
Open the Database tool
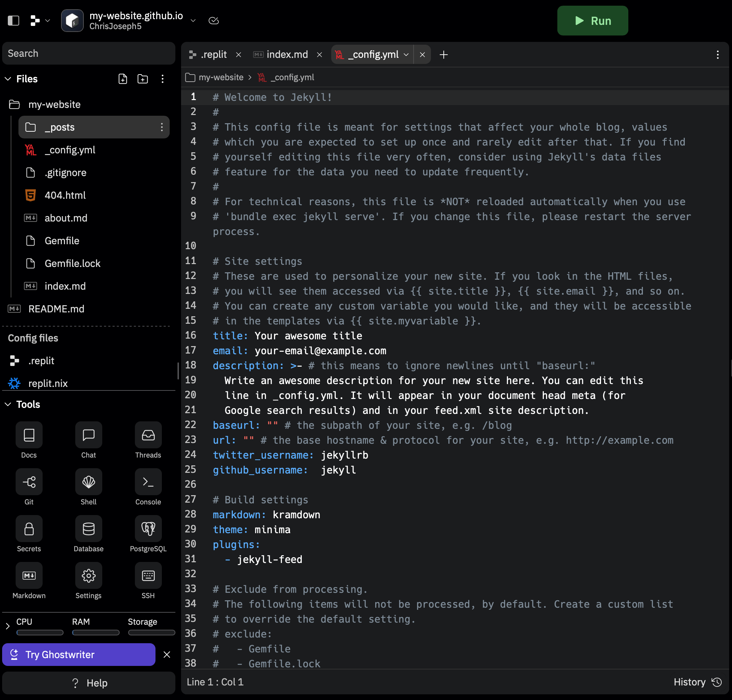tap(88, 529)
